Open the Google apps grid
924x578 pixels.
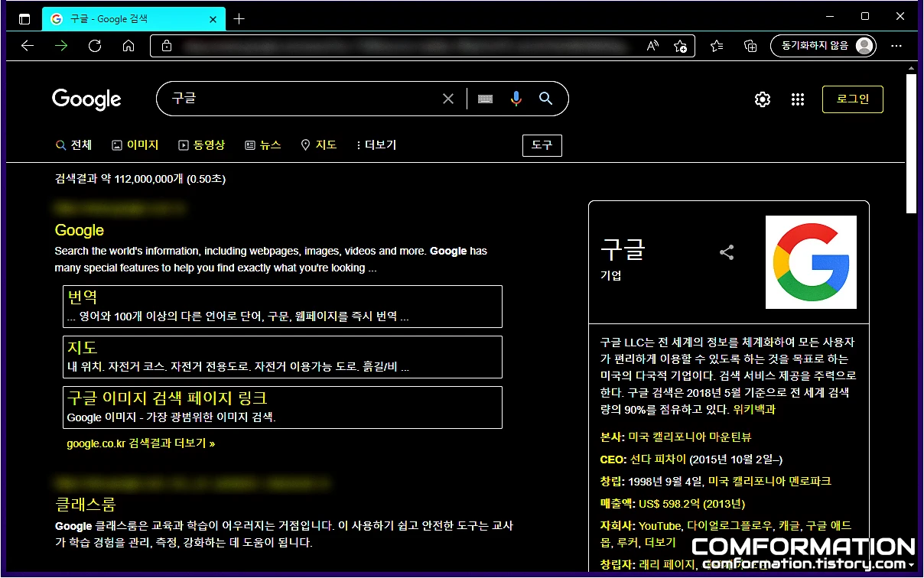[x=798, y=99]
